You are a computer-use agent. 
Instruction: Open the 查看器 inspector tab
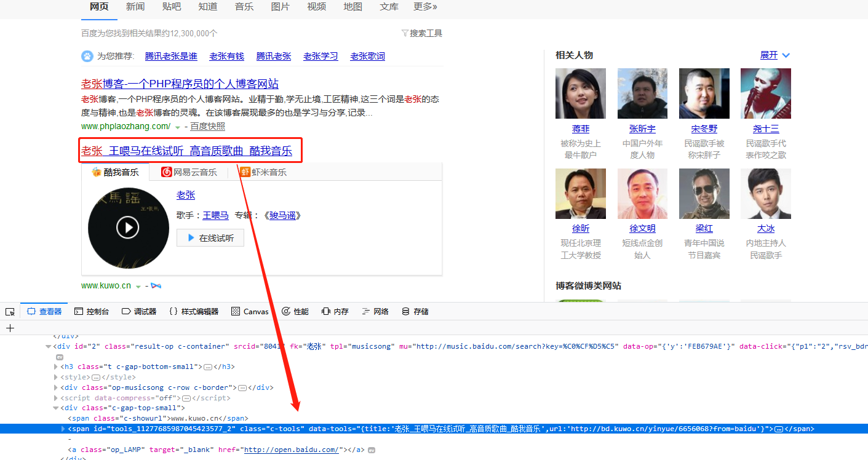tap(44, 312)
